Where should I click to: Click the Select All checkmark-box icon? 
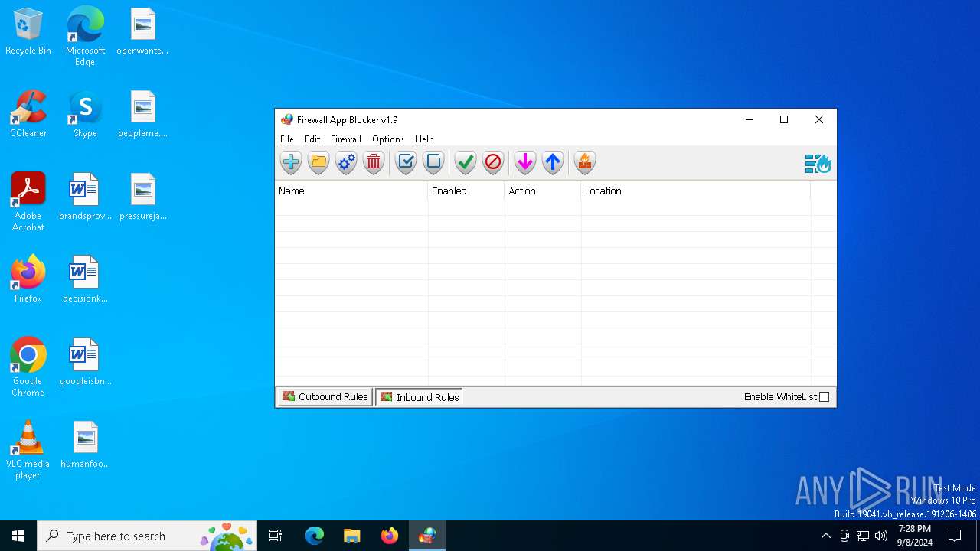[x=406, y=162]
